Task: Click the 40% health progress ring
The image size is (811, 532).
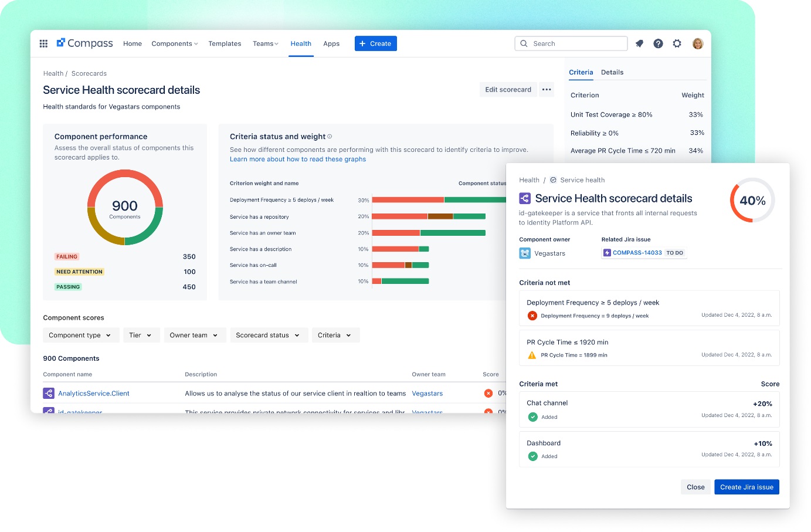Action: [x=752, y=200]
